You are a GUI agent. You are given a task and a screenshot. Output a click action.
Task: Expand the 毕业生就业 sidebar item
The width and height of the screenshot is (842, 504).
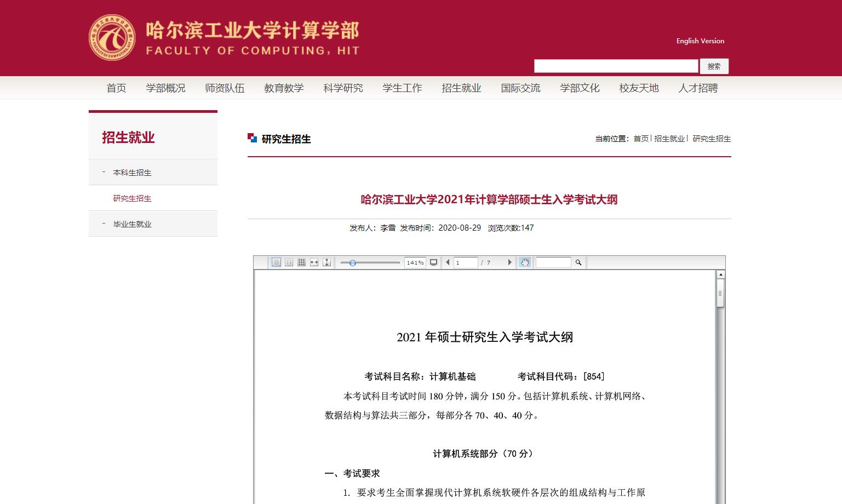(x=132, y=224)
